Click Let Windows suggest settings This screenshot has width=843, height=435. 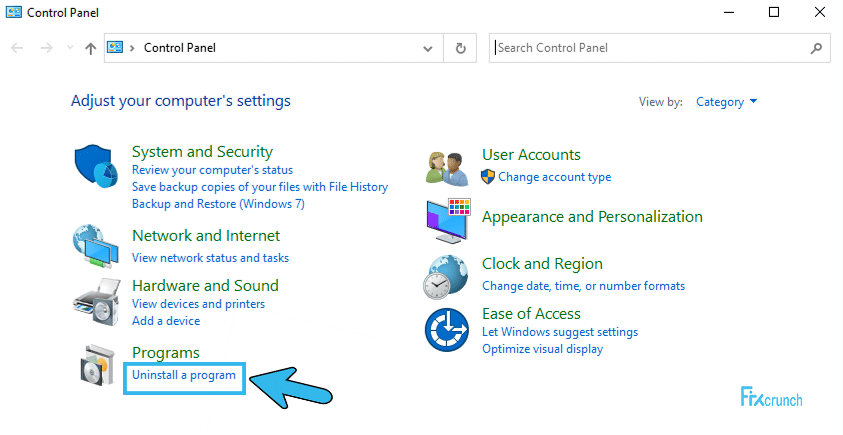560,332
